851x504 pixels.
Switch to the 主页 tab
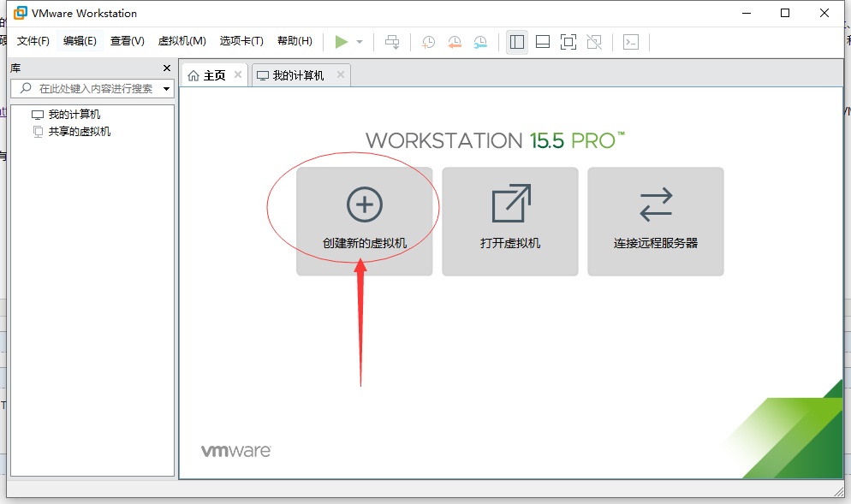click(x=214, y=75)
